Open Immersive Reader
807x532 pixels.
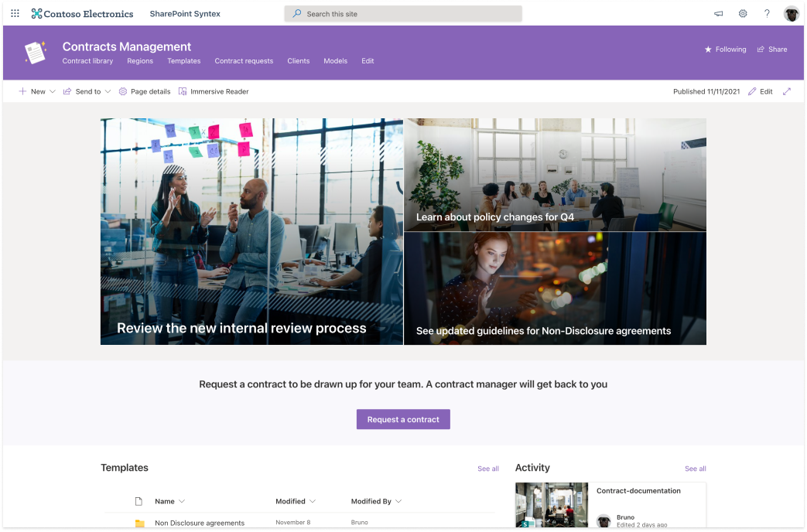pos(214,91)
